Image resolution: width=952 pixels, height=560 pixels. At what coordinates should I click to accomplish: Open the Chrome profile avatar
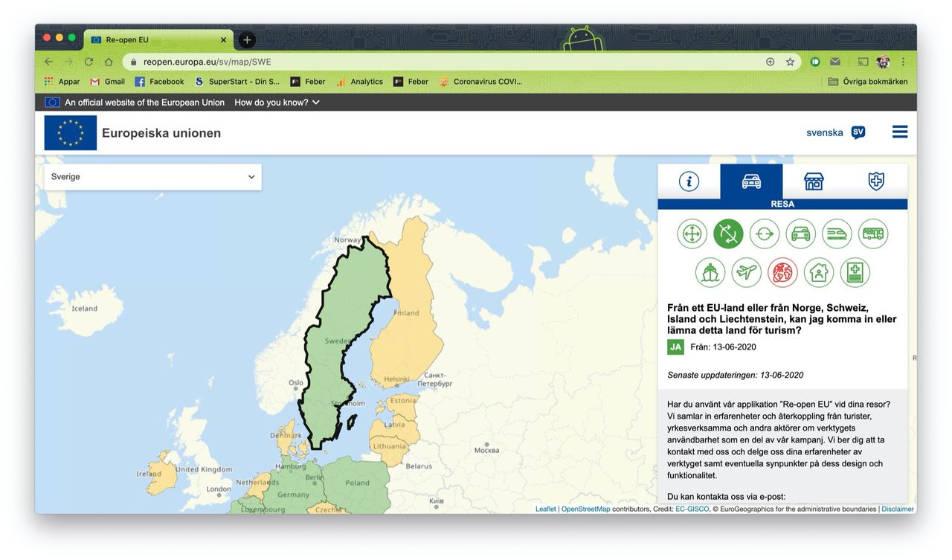(883, 62)
